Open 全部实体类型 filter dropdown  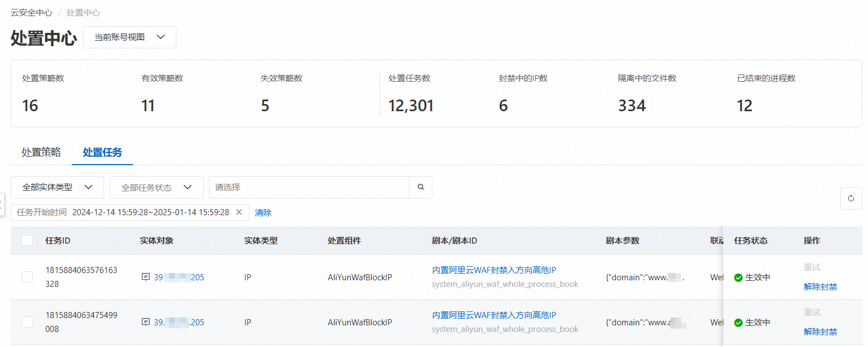(x=57, y=187)
